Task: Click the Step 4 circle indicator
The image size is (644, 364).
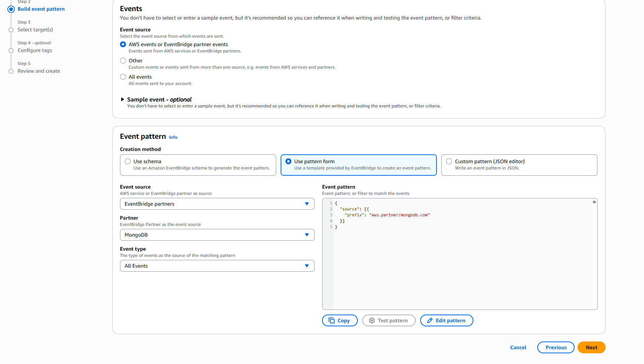Action: (11, 51)
